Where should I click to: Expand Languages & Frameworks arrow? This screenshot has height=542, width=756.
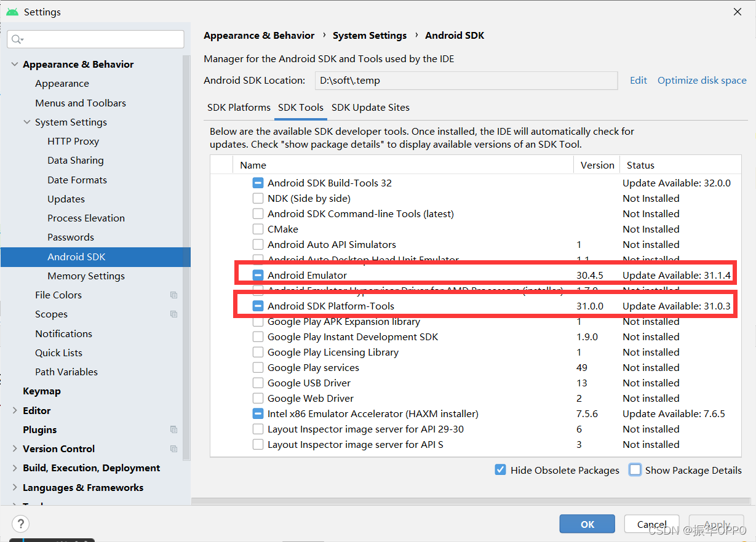pos(15,487)
